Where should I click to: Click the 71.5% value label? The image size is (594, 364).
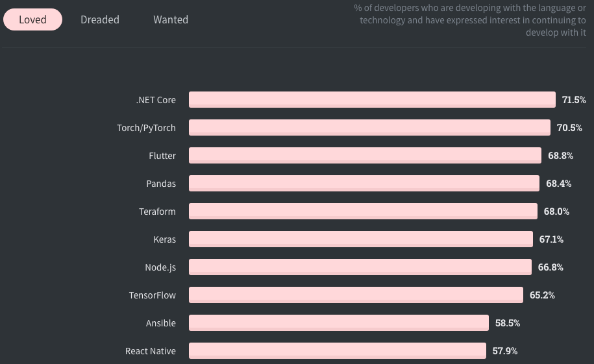(574, 100)
